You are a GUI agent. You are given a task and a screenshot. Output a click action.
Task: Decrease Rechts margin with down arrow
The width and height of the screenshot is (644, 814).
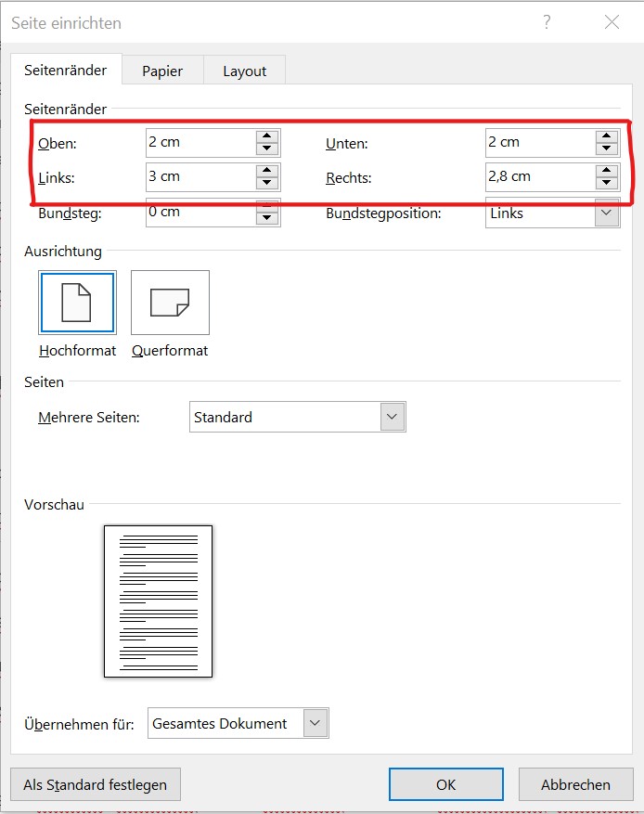607,183
